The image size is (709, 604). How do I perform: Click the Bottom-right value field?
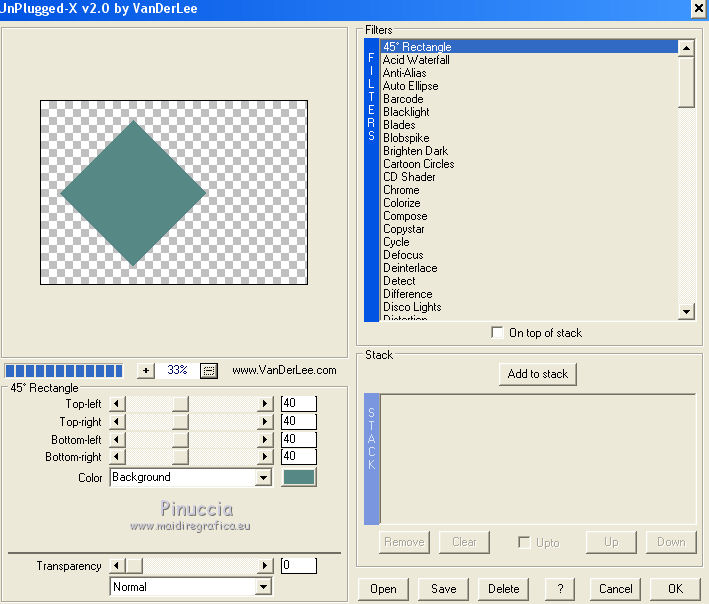click(x=298, y=456)
